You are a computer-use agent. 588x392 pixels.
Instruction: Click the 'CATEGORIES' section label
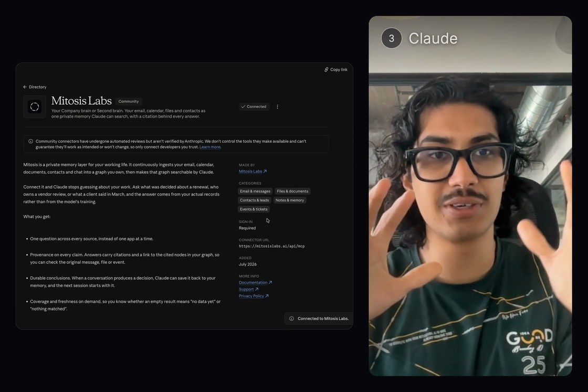coord(250,183)
